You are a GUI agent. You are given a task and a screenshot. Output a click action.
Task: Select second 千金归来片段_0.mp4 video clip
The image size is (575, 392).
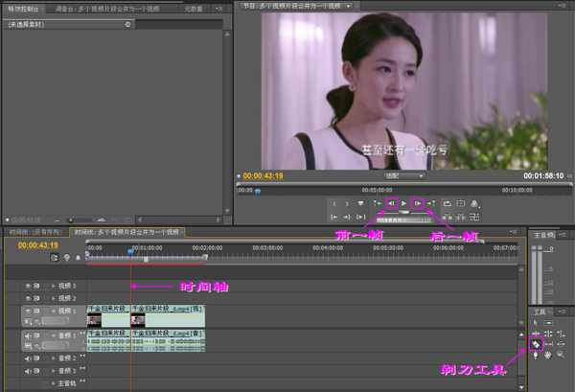168,316
